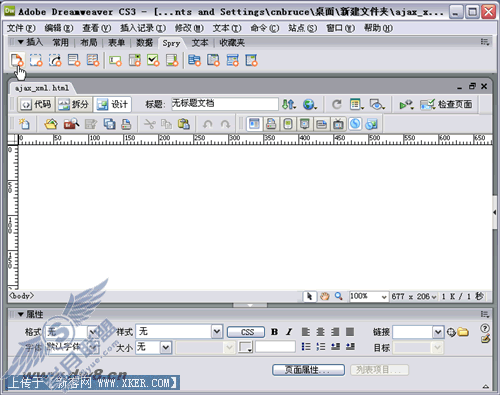500x395 pixels.
Task: Click the Save All icon
Action: click(x=109, y=124)
